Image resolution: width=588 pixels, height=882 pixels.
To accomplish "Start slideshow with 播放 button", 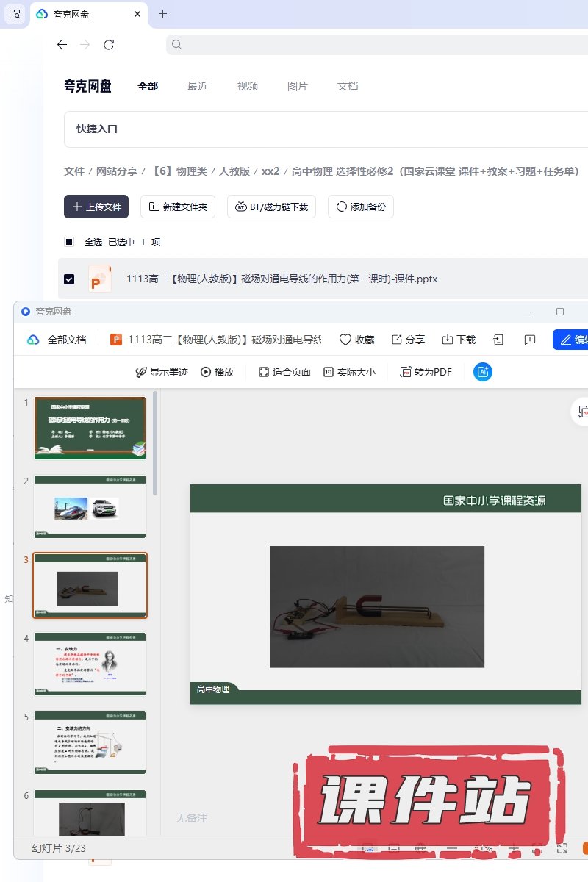I will pyautogui.click(x=206, y=372).
